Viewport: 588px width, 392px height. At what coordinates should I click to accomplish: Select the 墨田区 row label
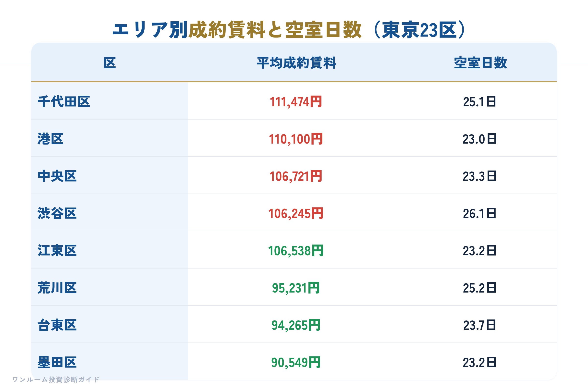click(57, 362)
